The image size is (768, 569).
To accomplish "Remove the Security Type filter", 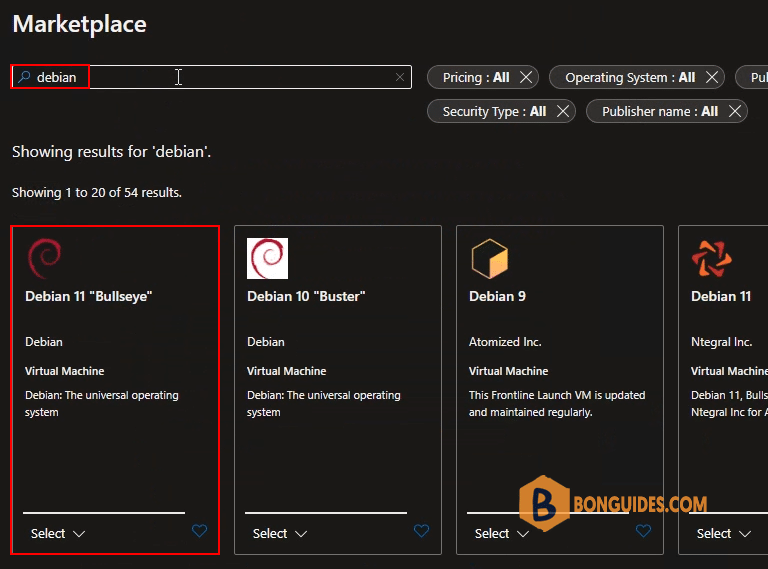I will click(563, 111).
